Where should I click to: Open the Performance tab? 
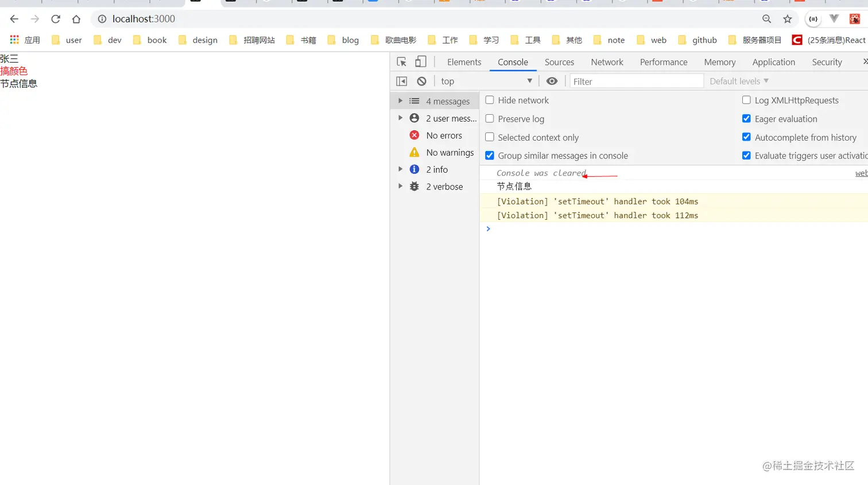coord(664,62)
